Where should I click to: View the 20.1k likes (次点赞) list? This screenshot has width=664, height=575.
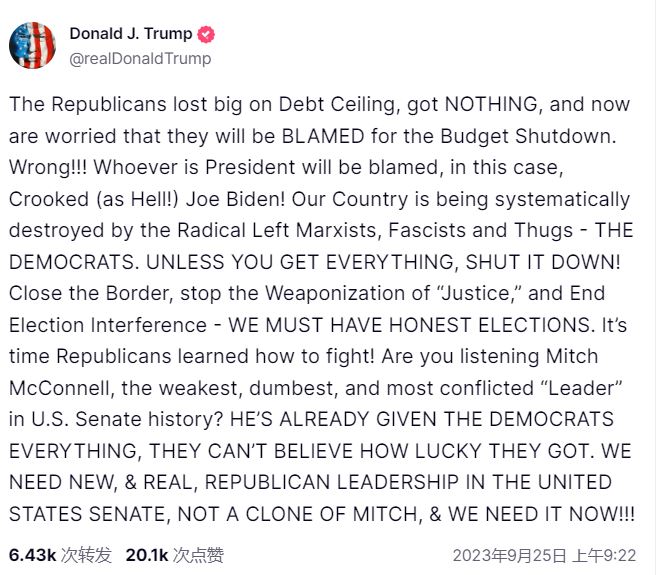pyautogui.click(x=174, y=554)
